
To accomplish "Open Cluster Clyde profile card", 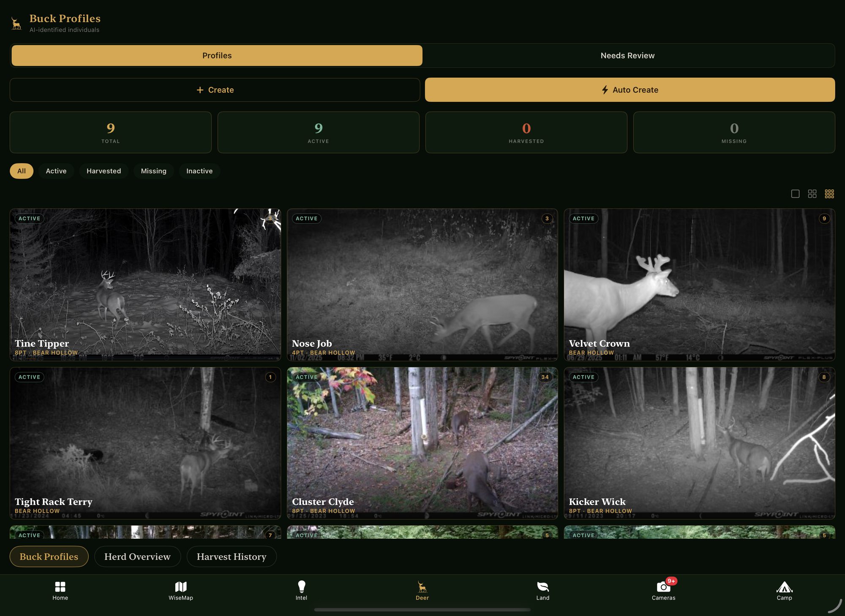I will (x=422, y=443).
